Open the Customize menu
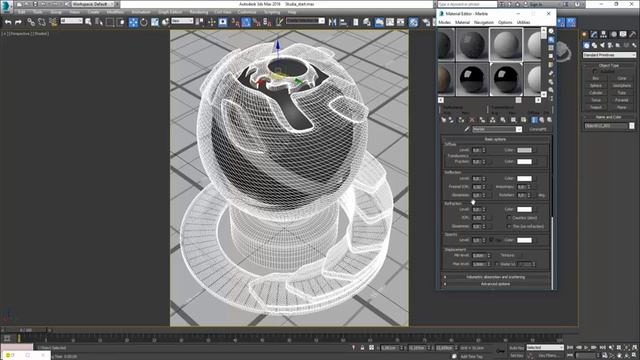640x360 pixels. [x=247, y=12]
